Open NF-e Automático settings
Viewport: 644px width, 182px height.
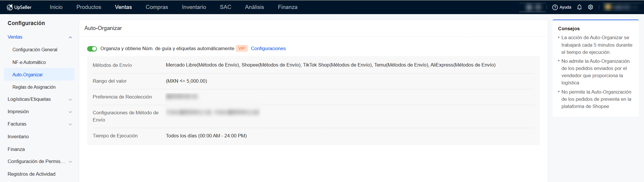[x=29, y=62]
